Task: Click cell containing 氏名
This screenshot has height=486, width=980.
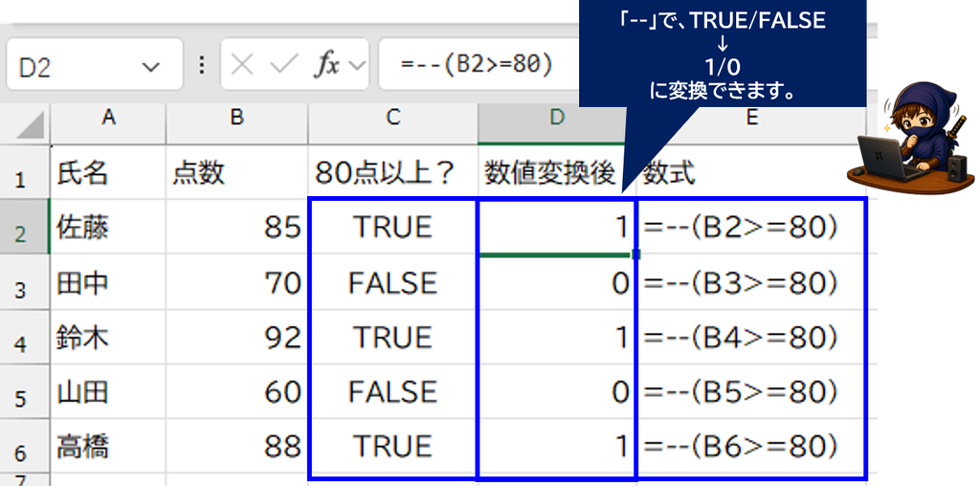Action: pos(108,172)
